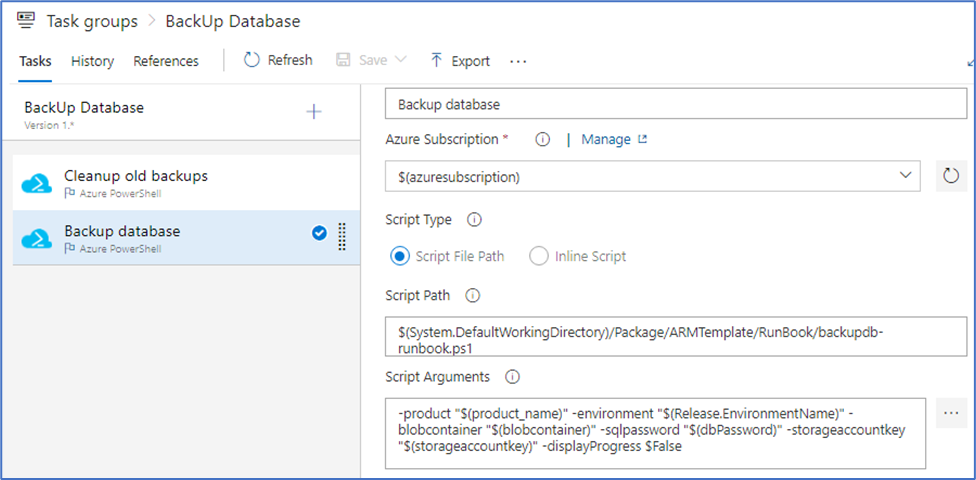Click the Task groups icon in breadcrumb
976x480 pixels.
27,20
